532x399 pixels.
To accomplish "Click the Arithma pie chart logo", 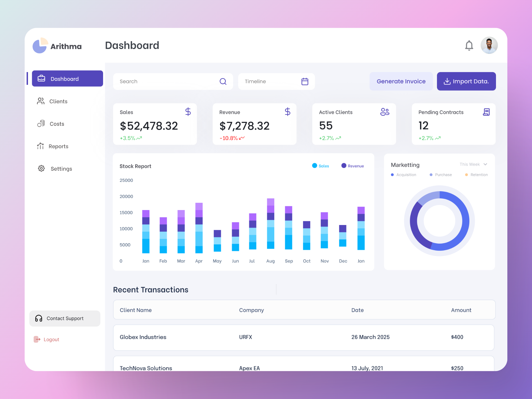I will pos(40,46).
